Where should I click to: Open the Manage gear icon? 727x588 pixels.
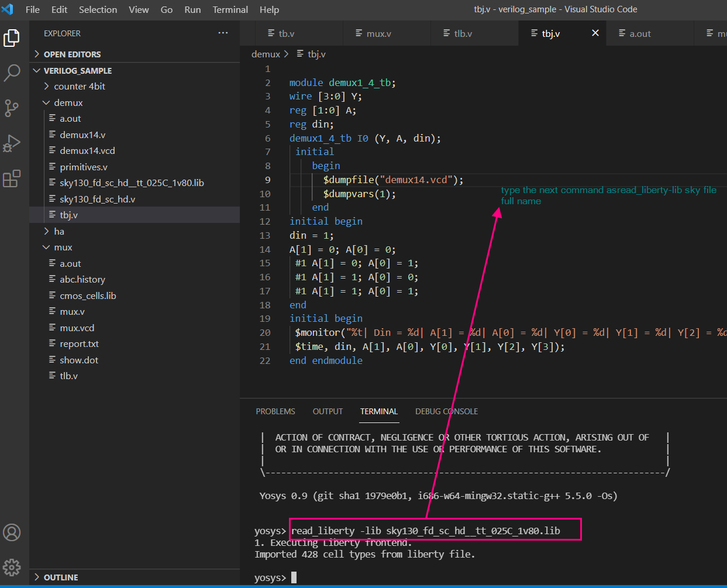point(12,567)
